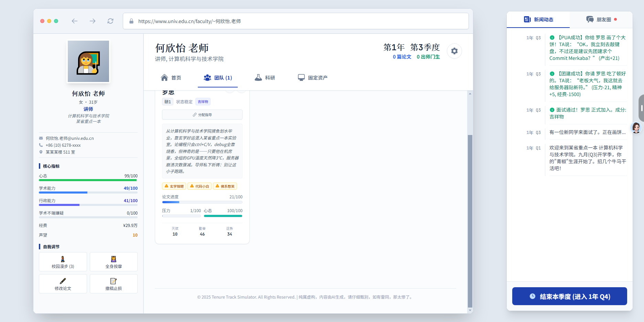The height and width of the screenshot is (322, 644).
Task: Click the 玄学锦鲤 trait tag
Action: tap(174, 186)
